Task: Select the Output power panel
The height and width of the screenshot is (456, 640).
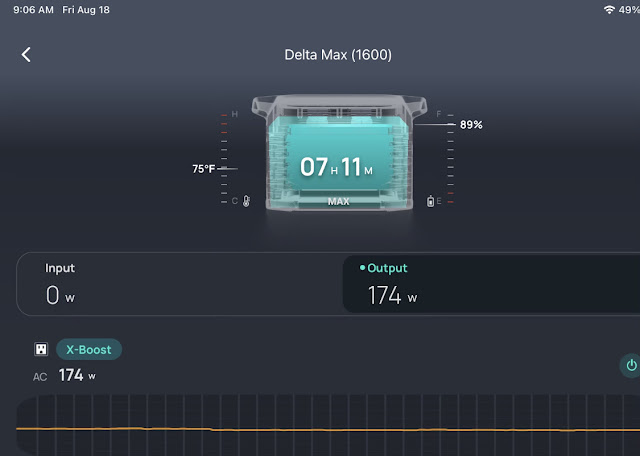Action: (491, 284)
